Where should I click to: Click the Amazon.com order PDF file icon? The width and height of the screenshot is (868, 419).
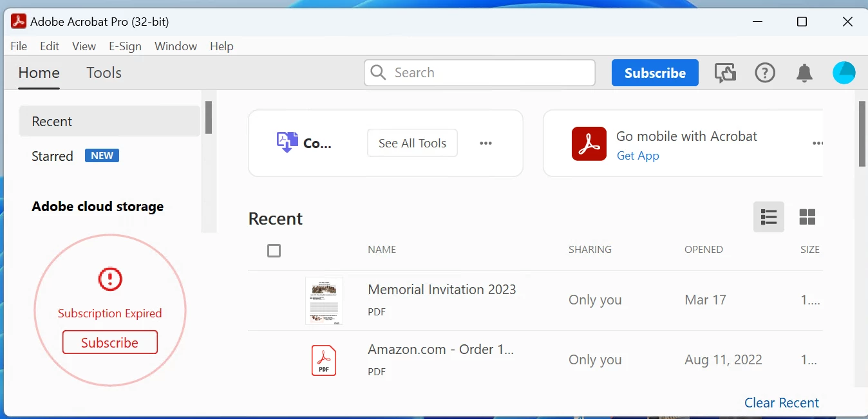324,360
